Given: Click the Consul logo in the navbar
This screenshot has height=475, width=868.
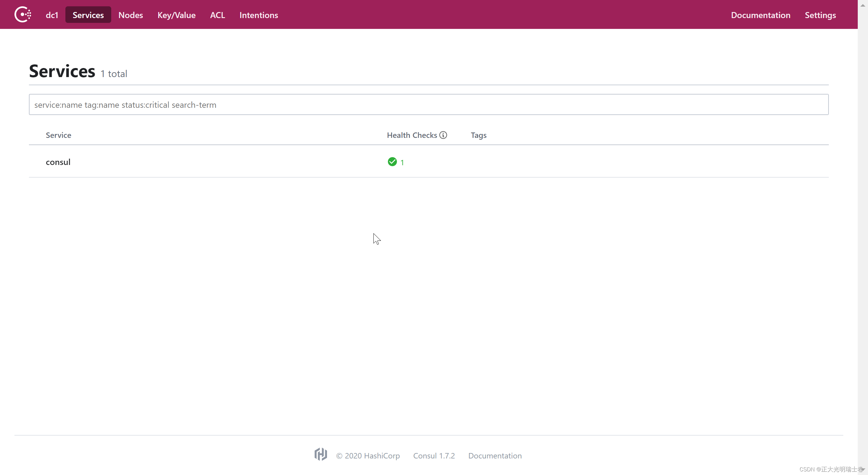Looking at the screenshot, I should pyautogui.click(x=23, y=14).
